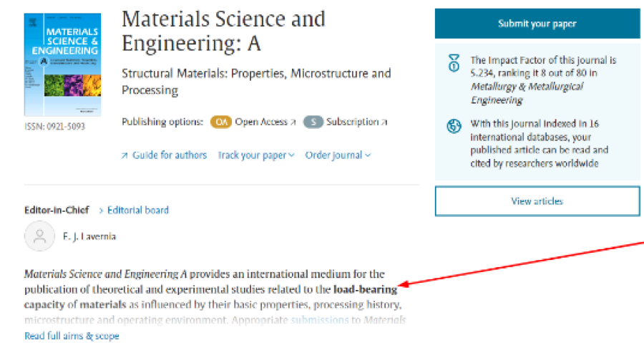The image size is (644, 343).
Task: Click the Subscription publishing option text
Action: click(x=352, y=122)
